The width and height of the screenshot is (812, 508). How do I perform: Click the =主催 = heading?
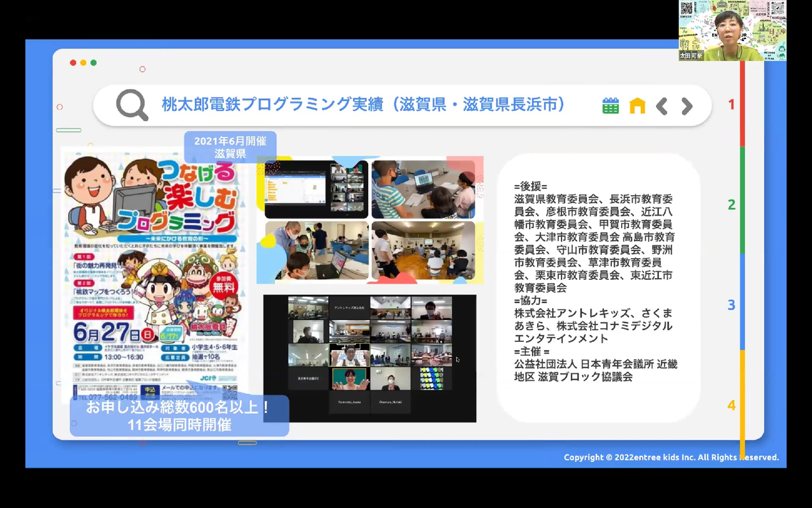(532, 351)
